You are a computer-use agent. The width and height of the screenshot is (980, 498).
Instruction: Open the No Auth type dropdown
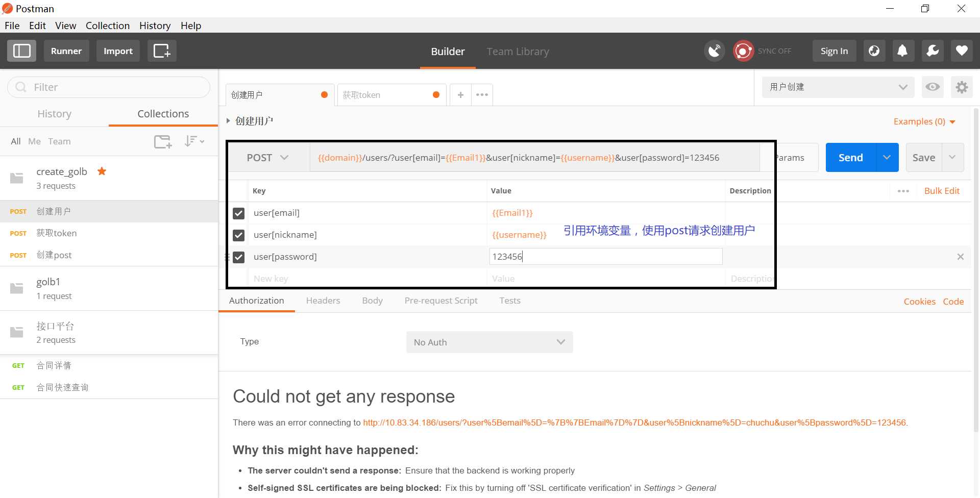point(489,342)
